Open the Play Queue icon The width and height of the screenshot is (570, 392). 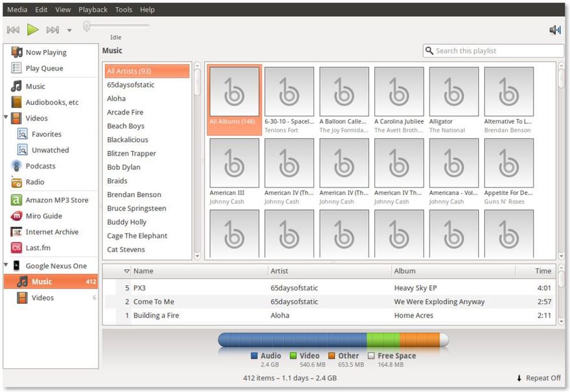[17, 68]
